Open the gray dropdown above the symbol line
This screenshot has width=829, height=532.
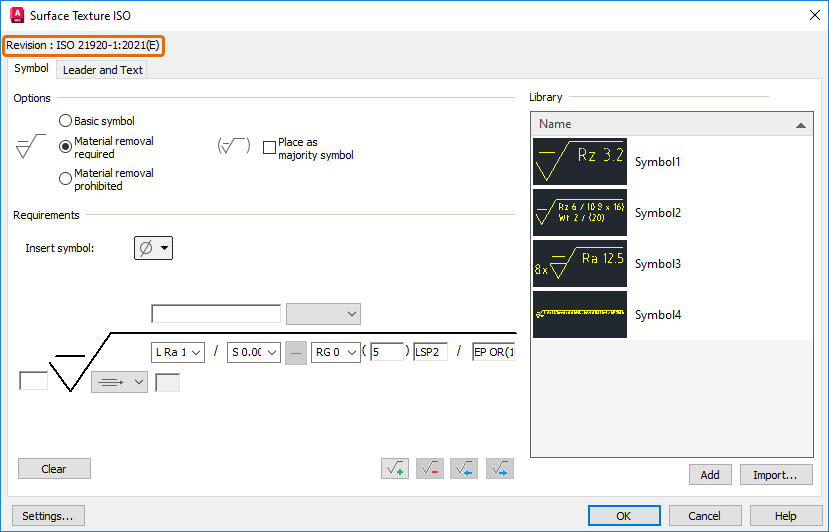coord(324,314)
